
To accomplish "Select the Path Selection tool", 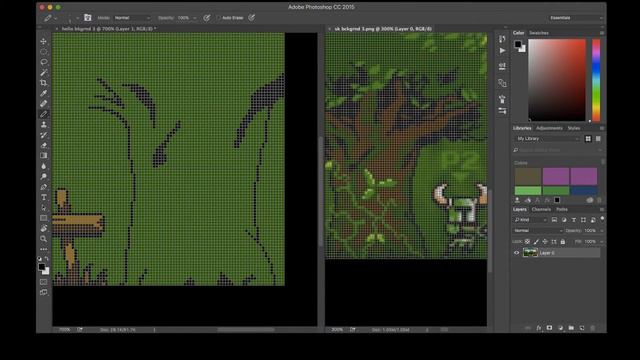I will (x=44, y=208).
